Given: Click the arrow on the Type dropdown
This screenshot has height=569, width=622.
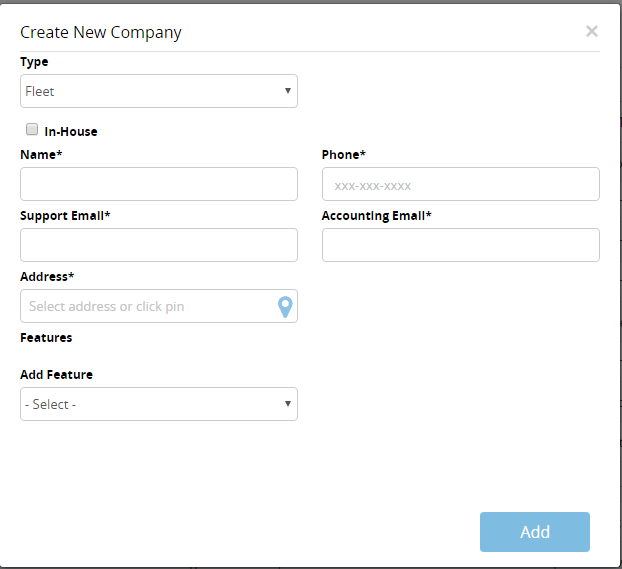Looking at the screenshot, I should (288, 91).
